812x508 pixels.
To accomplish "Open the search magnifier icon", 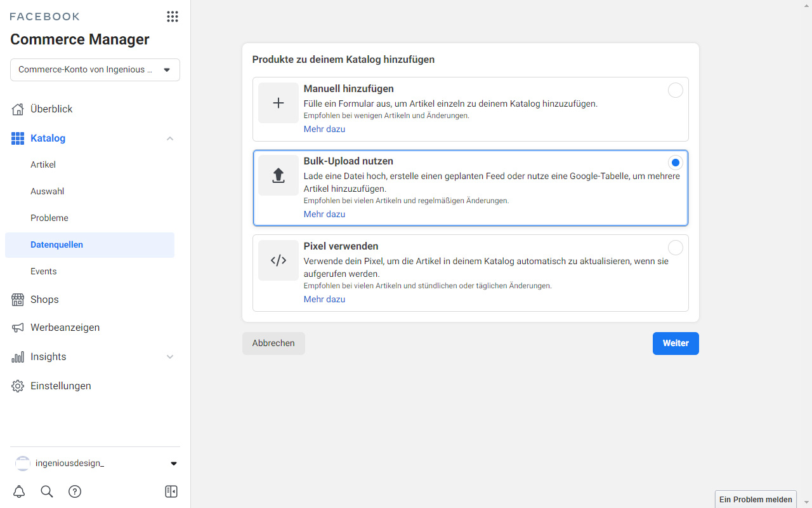I will pyautogui.click(x=47, y=491).
